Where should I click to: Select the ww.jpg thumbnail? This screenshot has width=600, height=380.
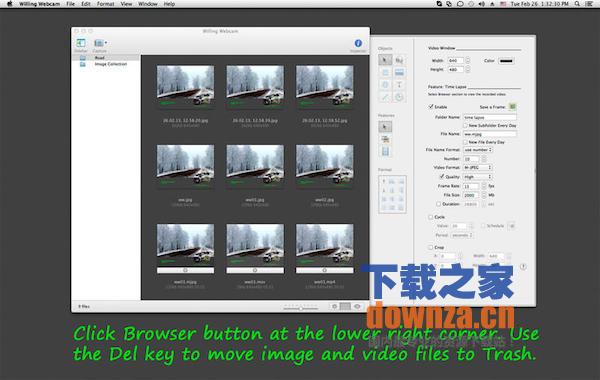pyautogui.click(x=185, y=165)
